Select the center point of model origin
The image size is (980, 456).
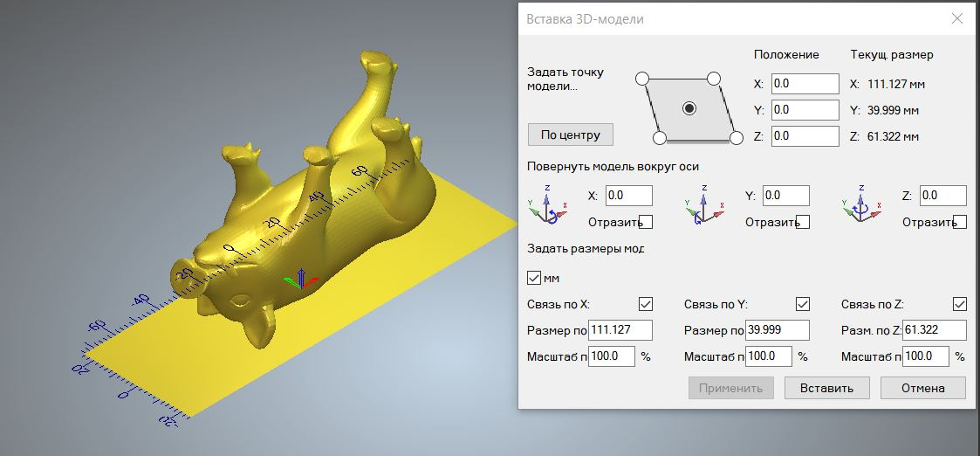[689, 108]
